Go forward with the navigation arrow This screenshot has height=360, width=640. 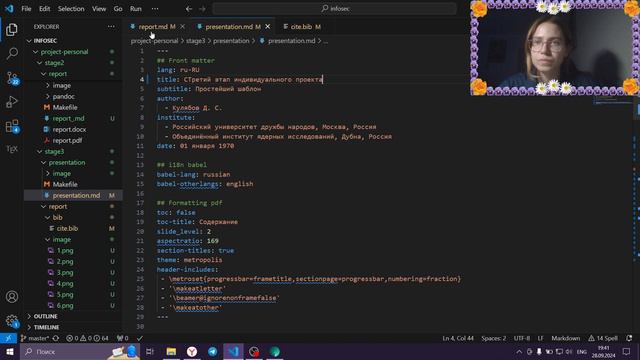coord(202,9)
